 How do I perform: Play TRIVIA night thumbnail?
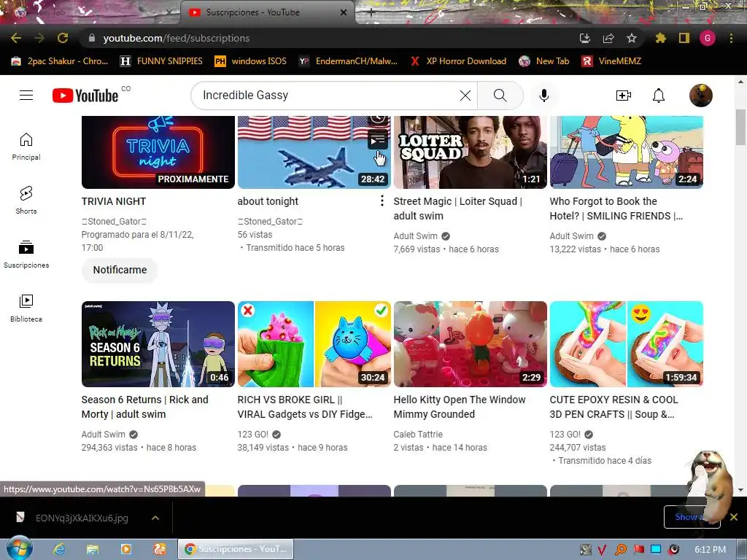(x=158, y=152)
